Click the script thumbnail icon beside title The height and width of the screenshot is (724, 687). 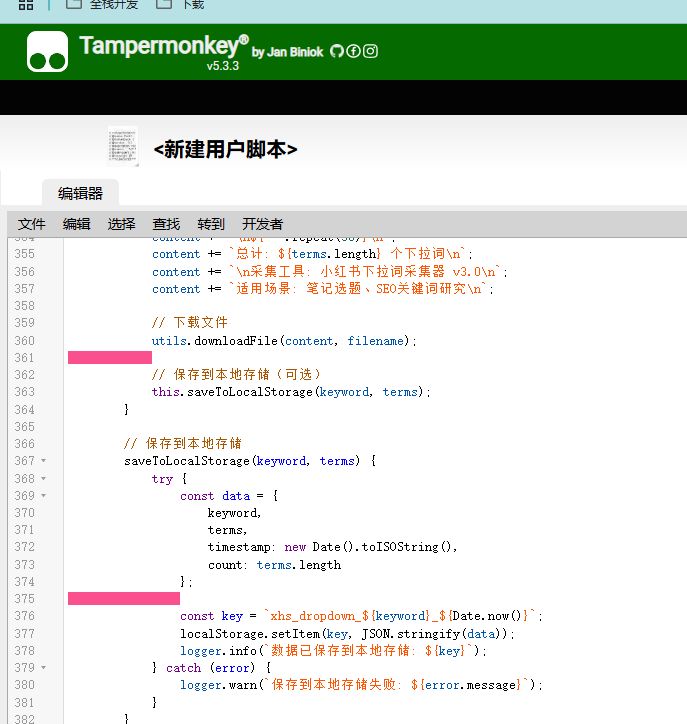click(123, 146)
